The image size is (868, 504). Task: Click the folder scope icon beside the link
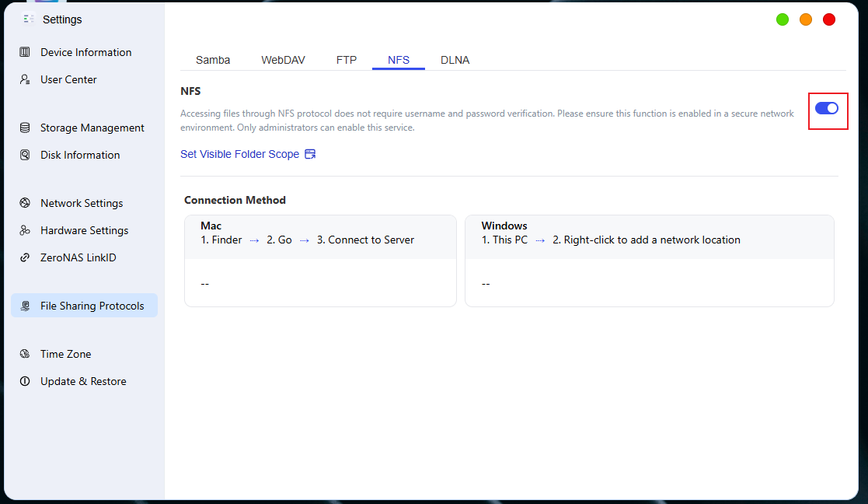tap(310, 154)
